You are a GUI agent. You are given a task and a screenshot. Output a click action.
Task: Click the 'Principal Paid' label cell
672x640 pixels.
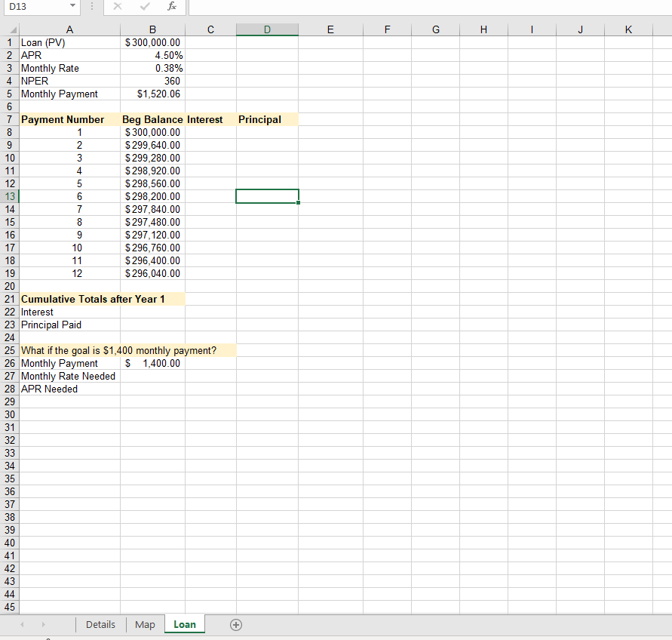click(x=70, y=325)
